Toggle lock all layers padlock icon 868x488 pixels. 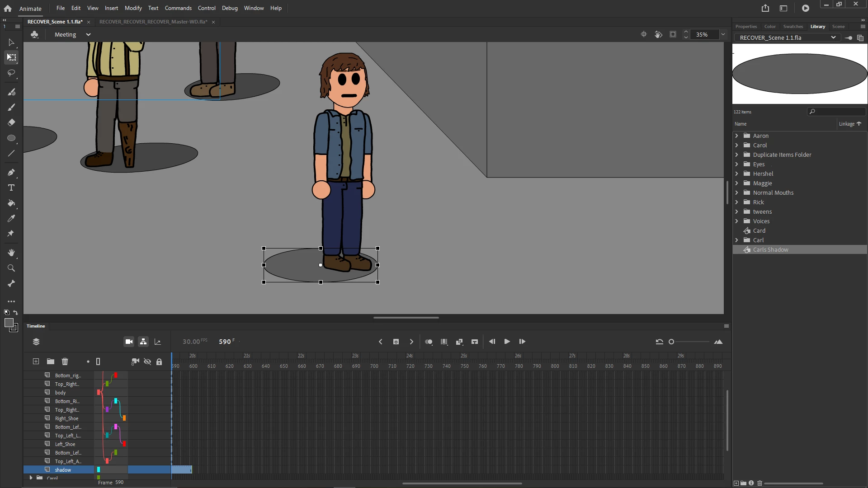point(159,361)
